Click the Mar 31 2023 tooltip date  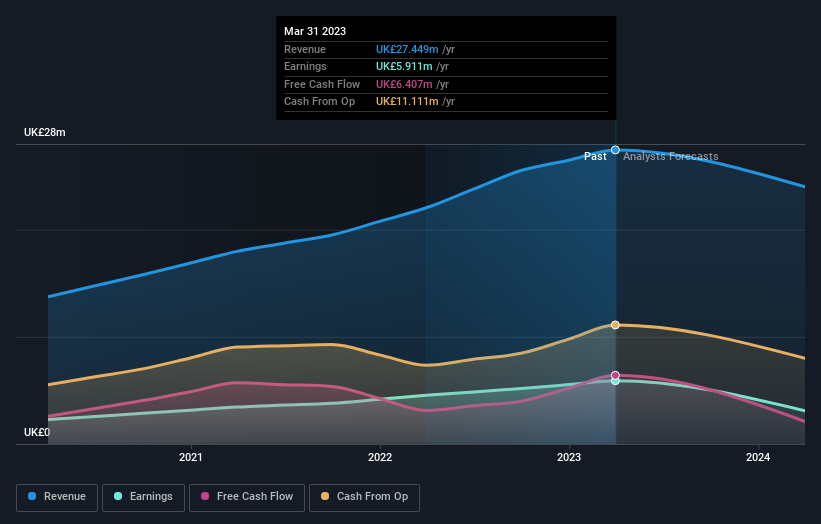point(315,31)
